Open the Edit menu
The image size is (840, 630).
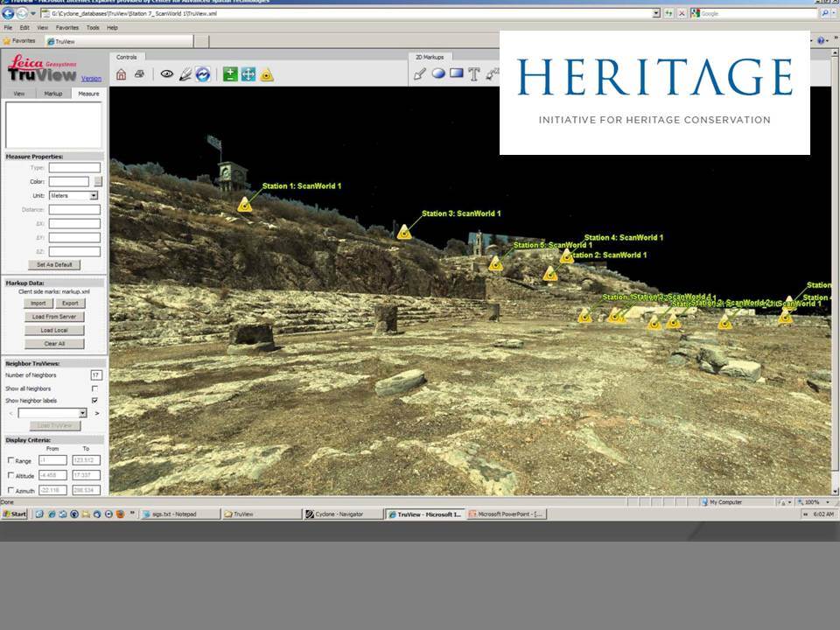pos(24,28)
